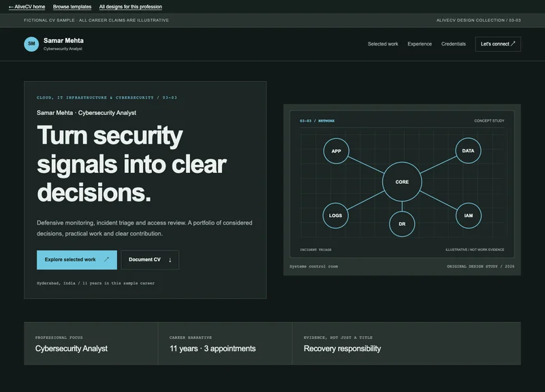Click the Samar Mehta name in header

63,41
